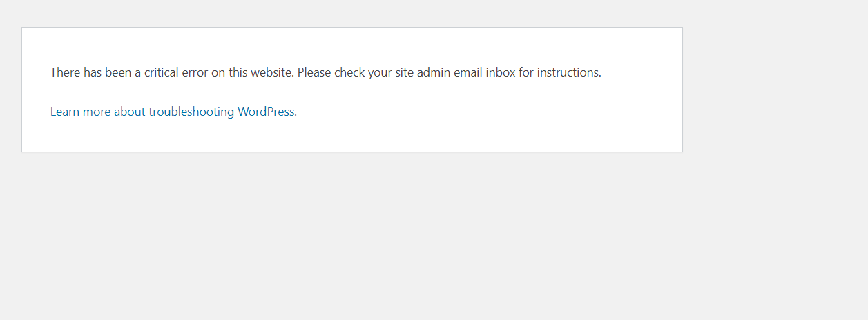Click 'There has been' at the message's start
The image size is (868, 320).
click(83, 72)
